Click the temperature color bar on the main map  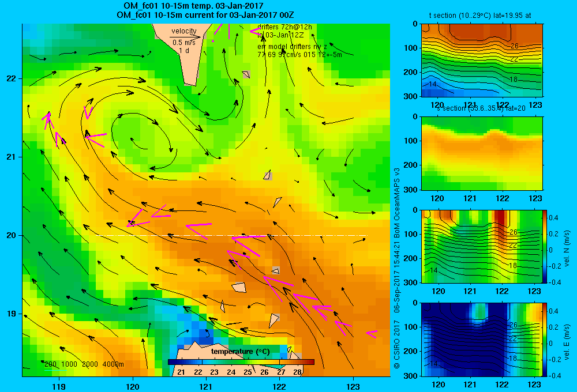click(x=241, y=362)
